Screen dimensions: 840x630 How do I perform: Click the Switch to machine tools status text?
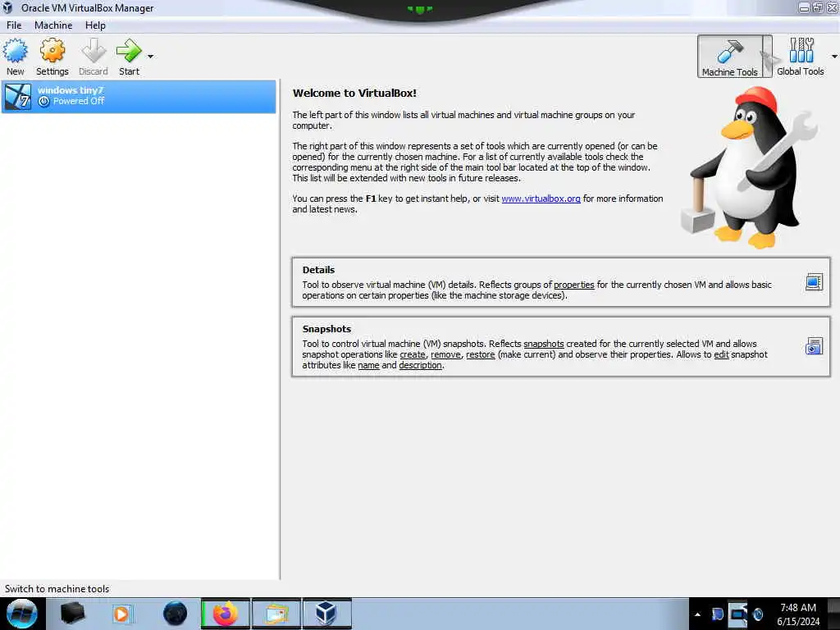pos(57,589)
